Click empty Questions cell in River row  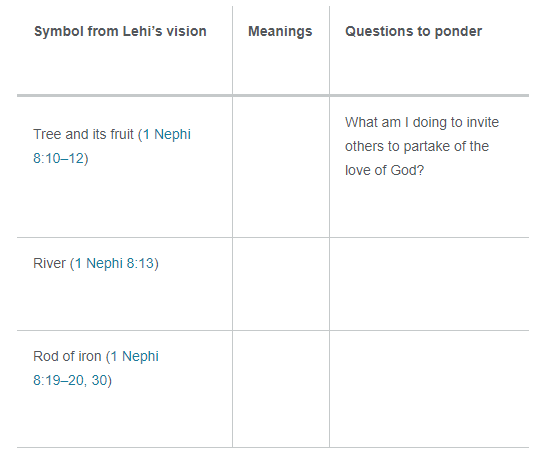click(429, 284)
